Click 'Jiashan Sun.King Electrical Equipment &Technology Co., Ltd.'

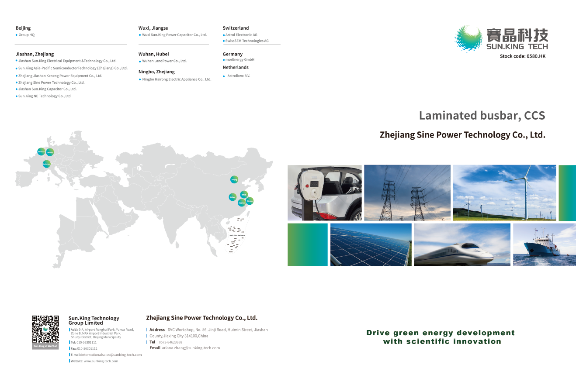[x=67, y=61]
